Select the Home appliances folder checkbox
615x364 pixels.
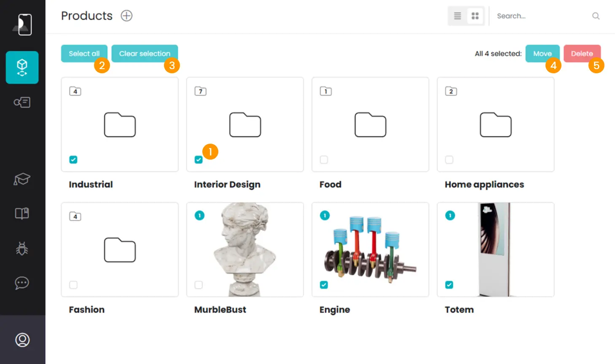[x=448, y=159]
